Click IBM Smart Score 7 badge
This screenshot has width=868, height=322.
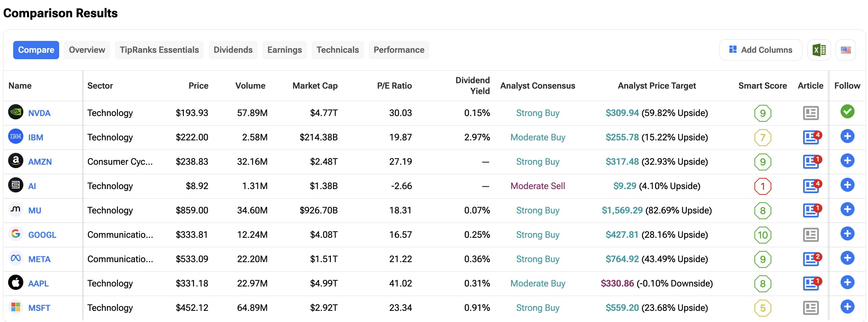[763, 138]
